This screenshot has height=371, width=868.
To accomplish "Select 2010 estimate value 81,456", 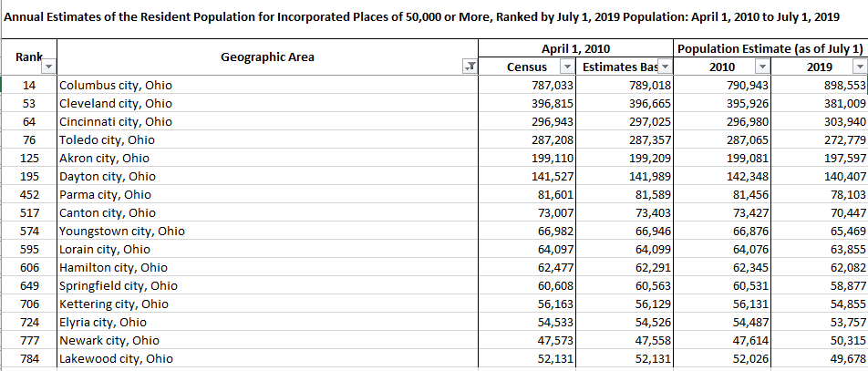I will pyautogui.click(x=722, y=195).
